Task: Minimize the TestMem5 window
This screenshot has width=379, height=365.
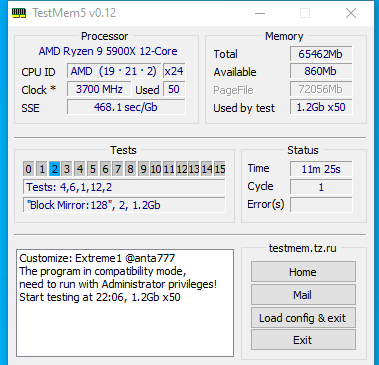Action: pos(260,13)
